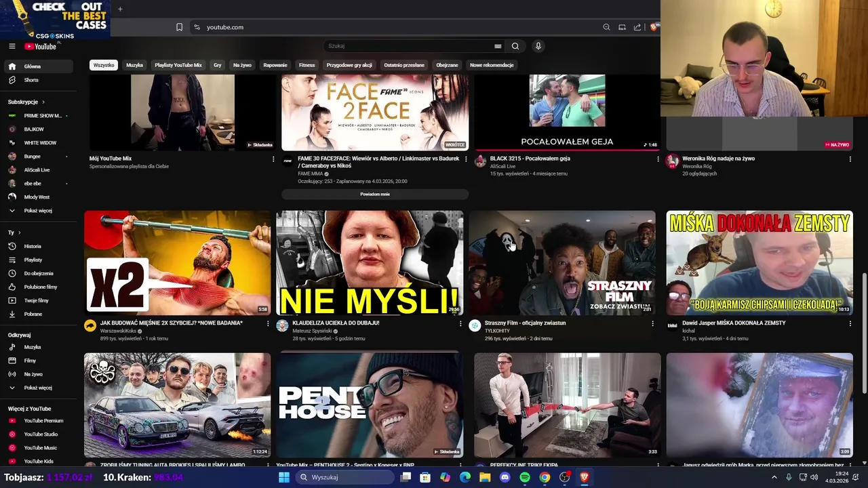Open options menu for Dawid Jasper video
This screenshot has height=488, width=868.
(x=850, y=324)
